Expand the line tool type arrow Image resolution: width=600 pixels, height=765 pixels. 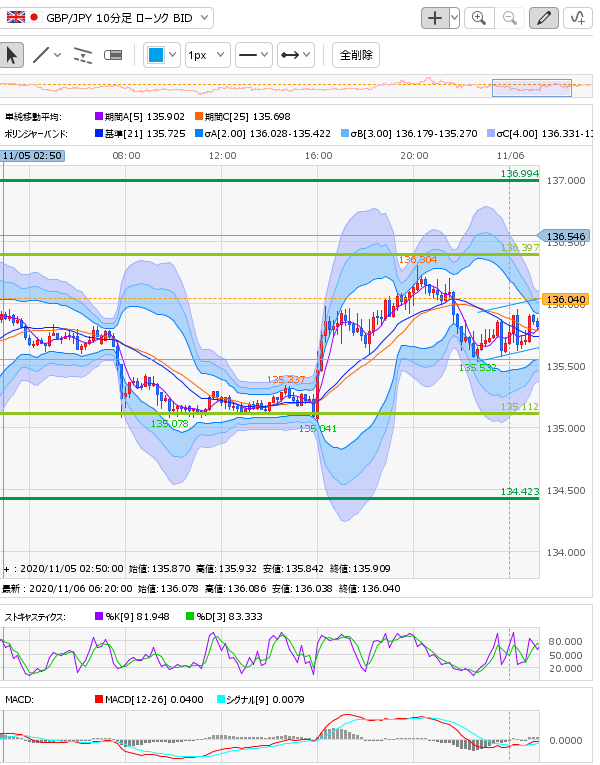click(x=58, y=55)
